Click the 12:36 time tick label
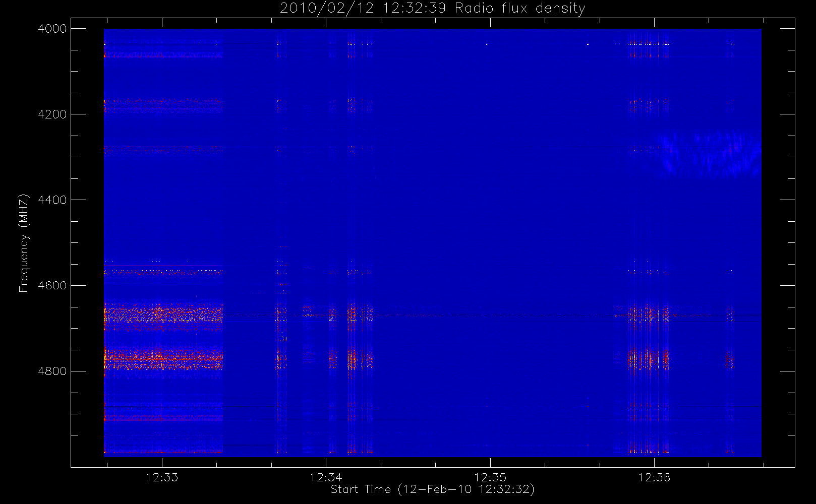The height and width of the screenshot is (504, 816). [x=654, y=477]
